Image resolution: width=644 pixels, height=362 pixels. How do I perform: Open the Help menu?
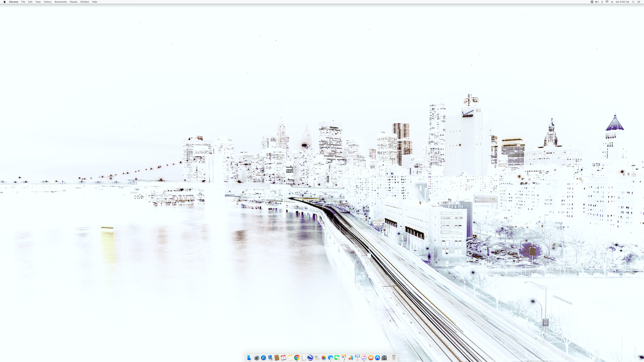pyautogui.click(x=95, y=2)
